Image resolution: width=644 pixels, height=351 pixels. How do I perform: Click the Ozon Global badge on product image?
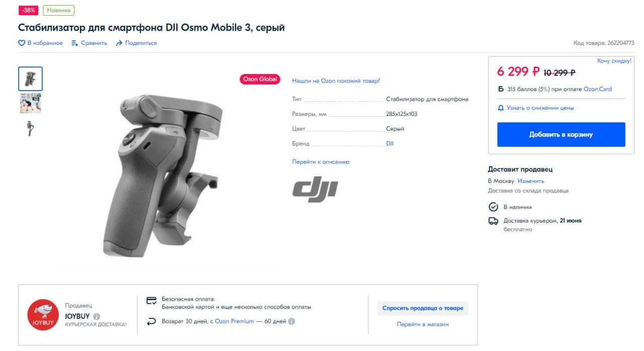pyautogui.click(x=260, y=79)
